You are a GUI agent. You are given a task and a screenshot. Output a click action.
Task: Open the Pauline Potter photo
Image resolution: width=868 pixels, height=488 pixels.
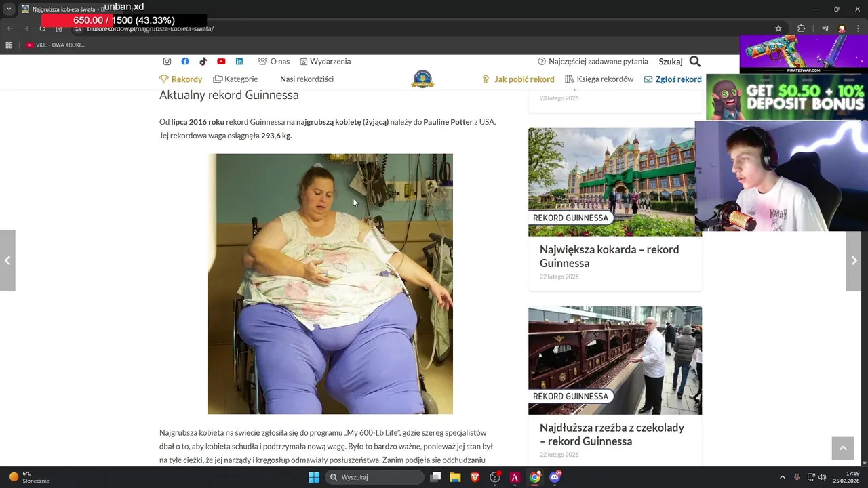pos(330,284)
